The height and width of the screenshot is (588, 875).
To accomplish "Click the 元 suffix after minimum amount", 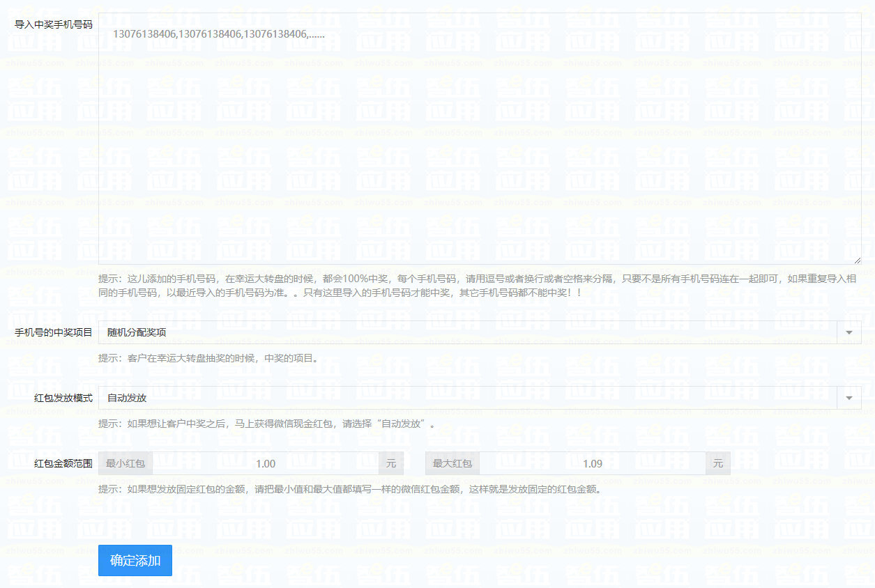I will [391, 463].
